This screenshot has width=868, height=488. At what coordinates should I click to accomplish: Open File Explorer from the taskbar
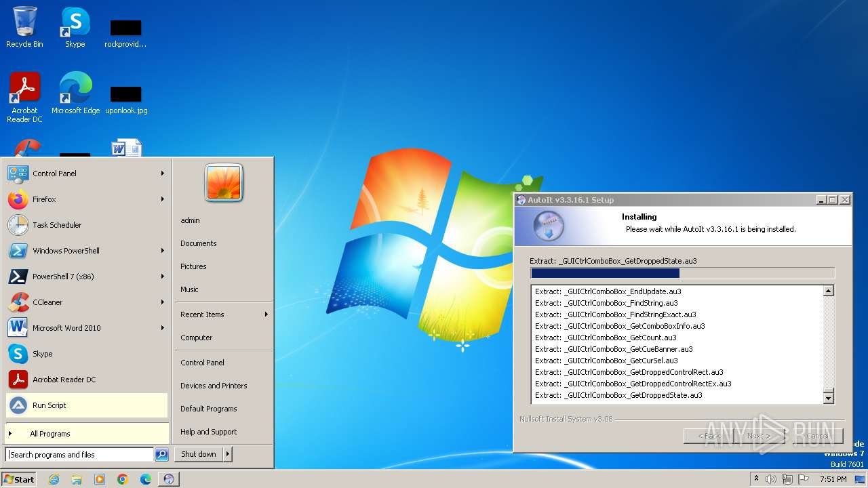click(x=77, y=479)
